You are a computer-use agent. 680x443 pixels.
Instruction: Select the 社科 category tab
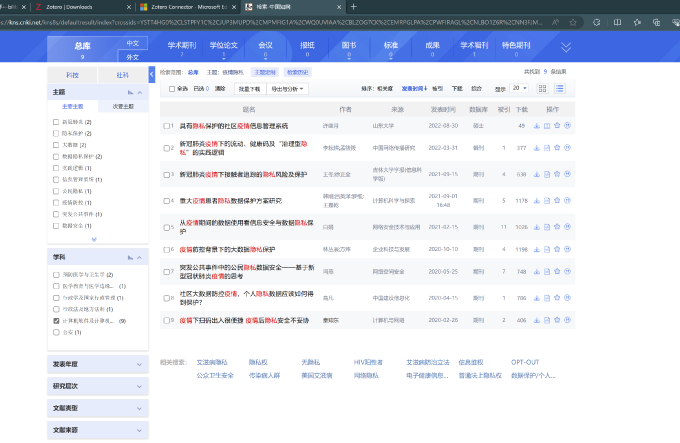pos(123,75)
